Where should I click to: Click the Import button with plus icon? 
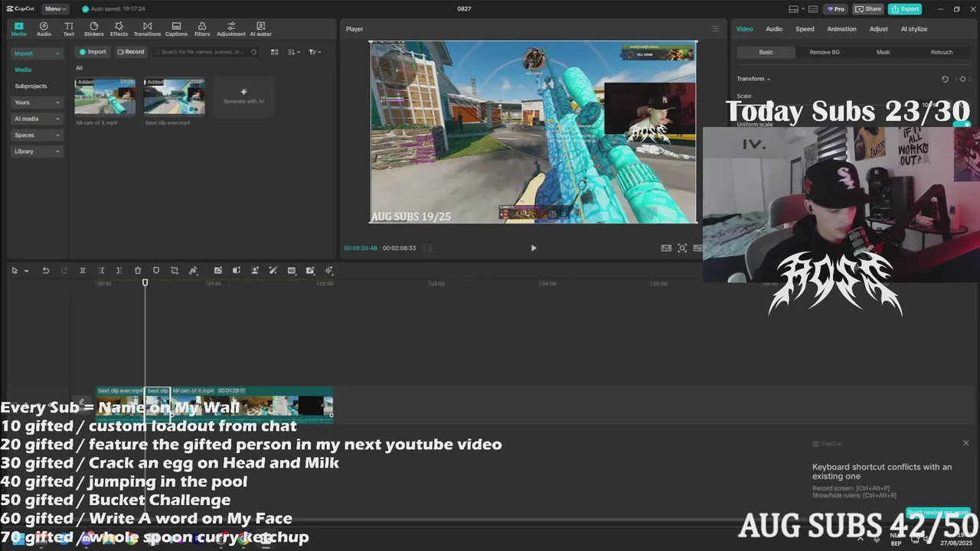click(93, 52)
